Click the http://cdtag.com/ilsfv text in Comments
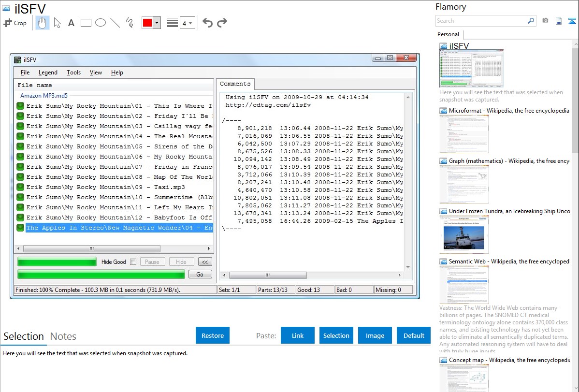This screenshot has width=579, height=392. tap(268, 105)
